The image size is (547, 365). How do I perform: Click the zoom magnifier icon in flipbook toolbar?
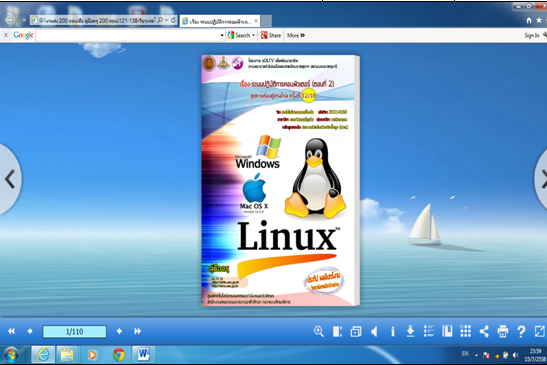[319, 331]
